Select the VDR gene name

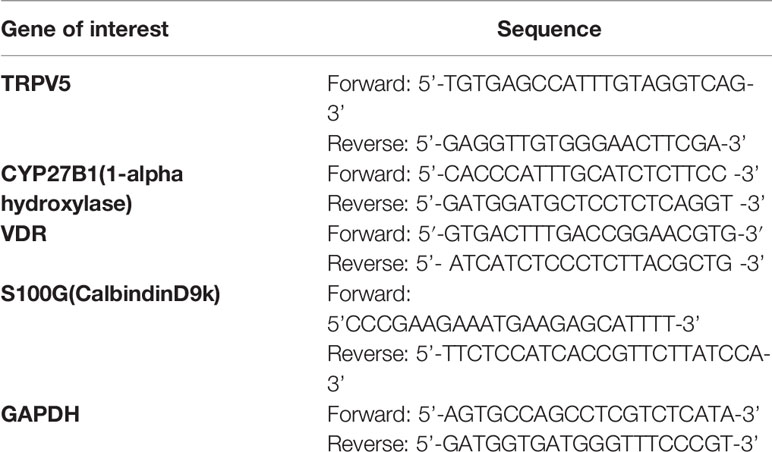pyautogui.click(x=24, y=233)
